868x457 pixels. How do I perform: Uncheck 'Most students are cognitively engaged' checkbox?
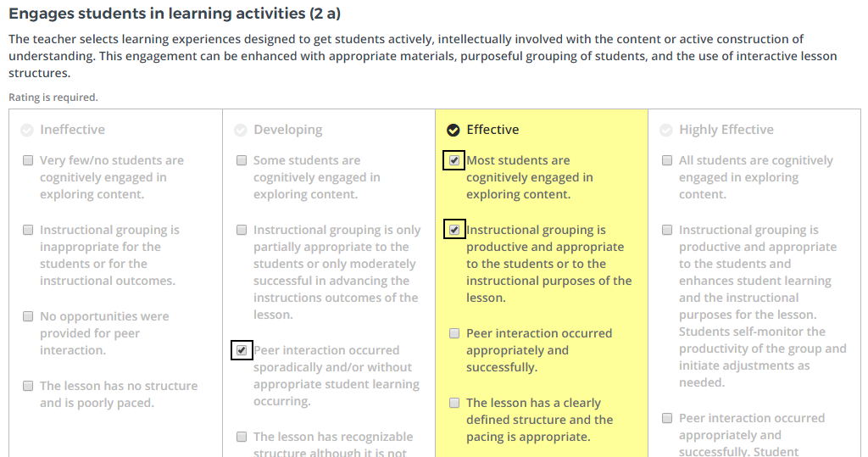click(454, 160)
